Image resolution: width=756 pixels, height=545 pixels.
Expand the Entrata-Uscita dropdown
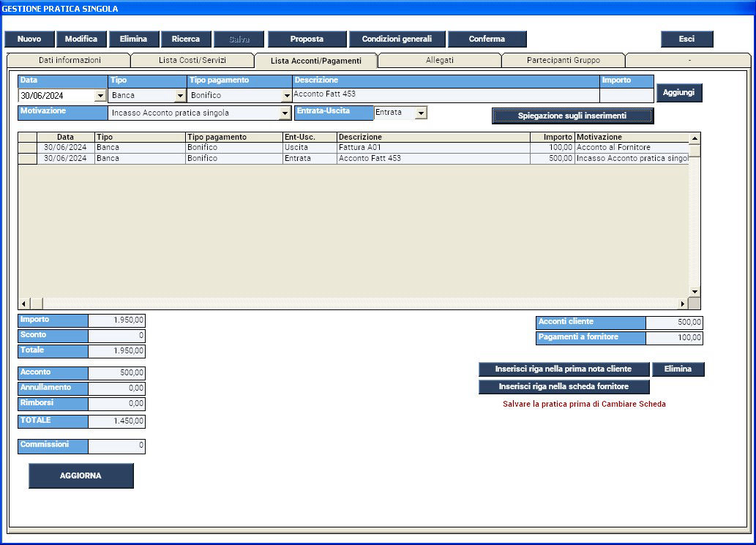pyautogui.click(x=421, y=113)
